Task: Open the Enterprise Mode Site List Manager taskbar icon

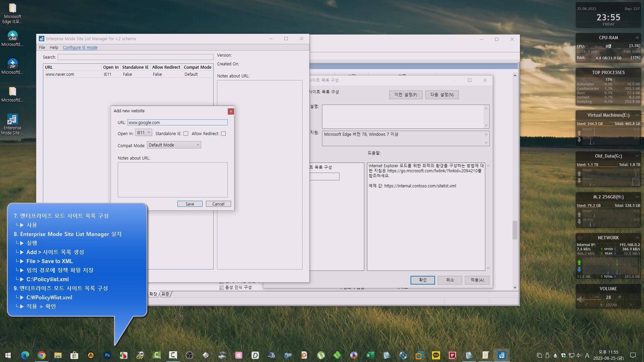Action: (502, 355)
